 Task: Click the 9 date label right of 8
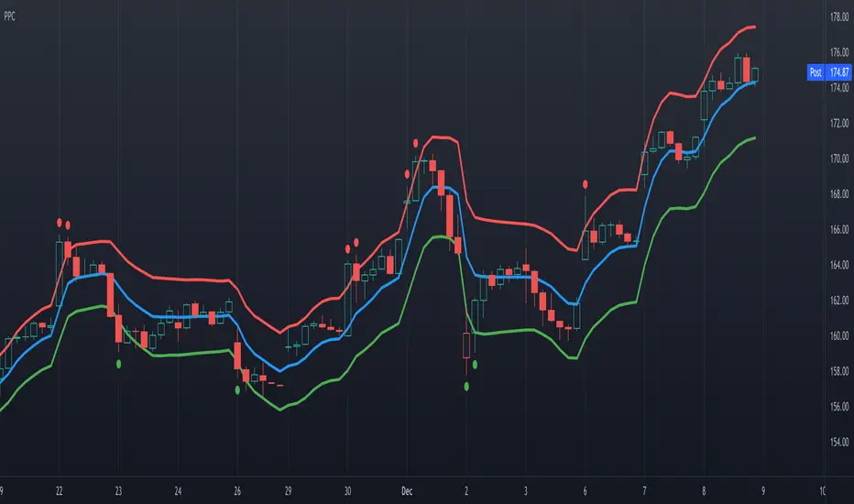[x=763, y=491]
